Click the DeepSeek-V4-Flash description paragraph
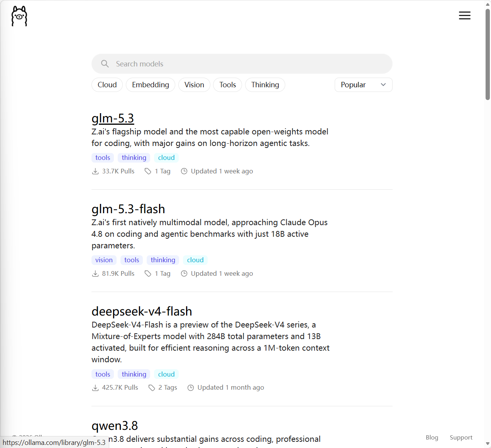This screenshot has width=491, height=448. pyautogui.click(x=210, y=342)
